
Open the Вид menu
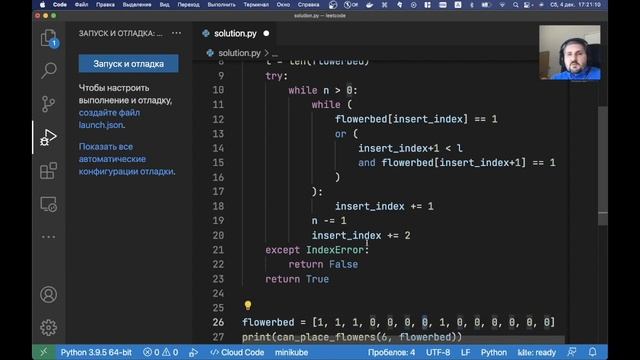(x=164, y=5)
